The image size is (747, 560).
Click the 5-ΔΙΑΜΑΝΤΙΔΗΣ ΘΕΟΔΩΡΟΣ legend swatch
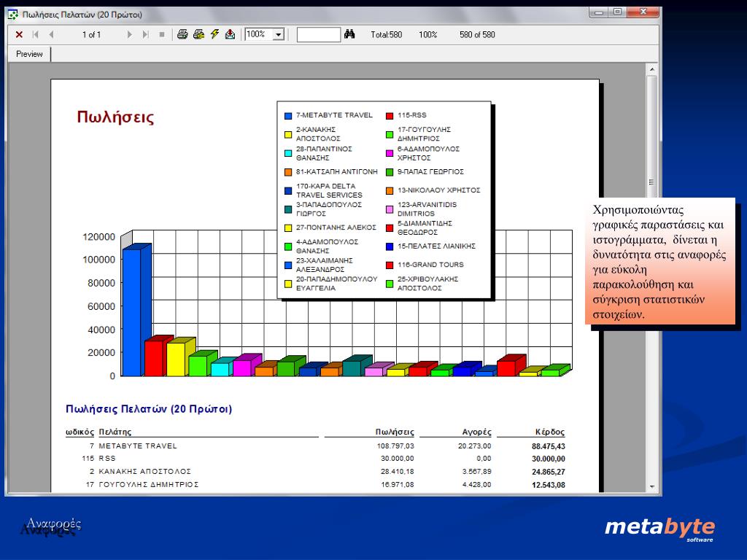pyautogui.click(x=390, y=228)
